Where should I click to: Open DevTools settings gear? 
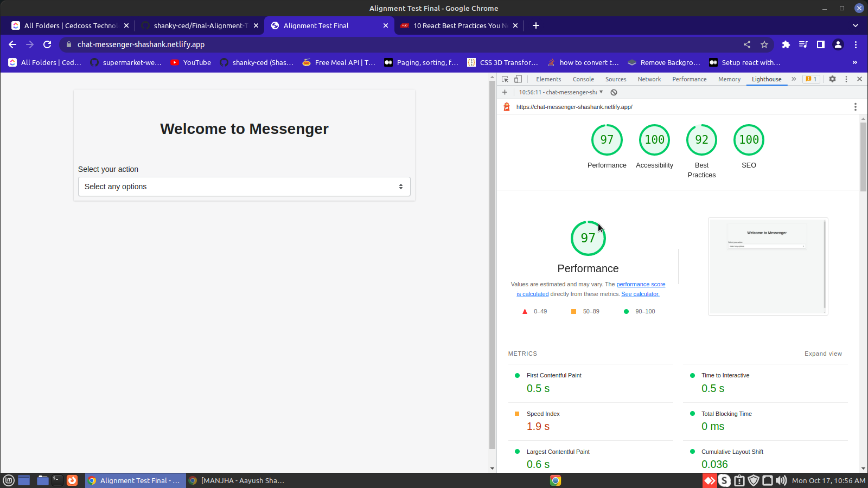point(832,79)
